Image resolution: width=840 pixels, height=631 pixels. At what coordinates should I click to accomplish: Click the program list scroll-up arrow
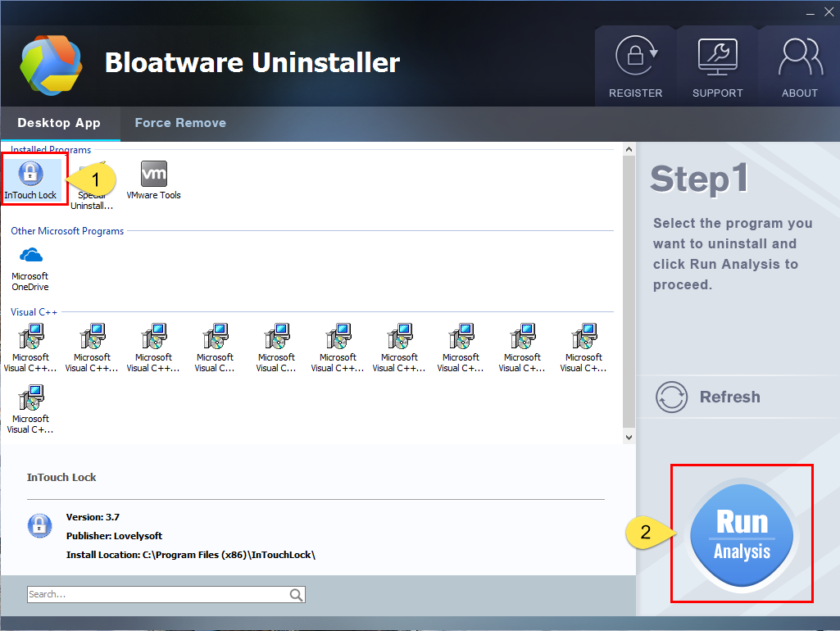tap(629, 149)
